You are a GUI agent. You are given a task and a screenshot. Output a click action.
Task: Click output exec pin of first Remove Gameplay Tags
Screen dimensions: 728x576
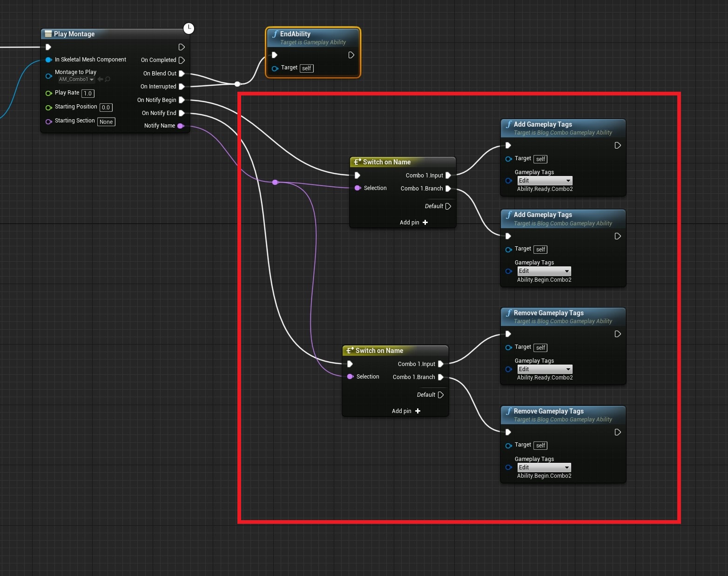pyautogui.click(x=618, y=334)
